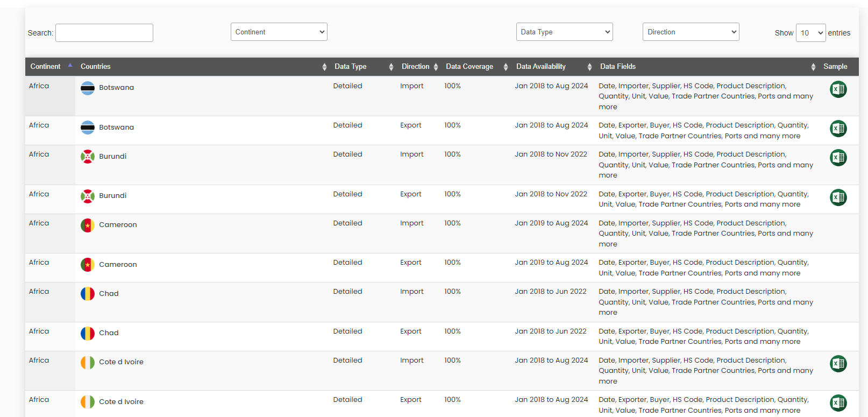
Task: Download Excel sample for Botswana Import row
Action: (x=838, y=89)
